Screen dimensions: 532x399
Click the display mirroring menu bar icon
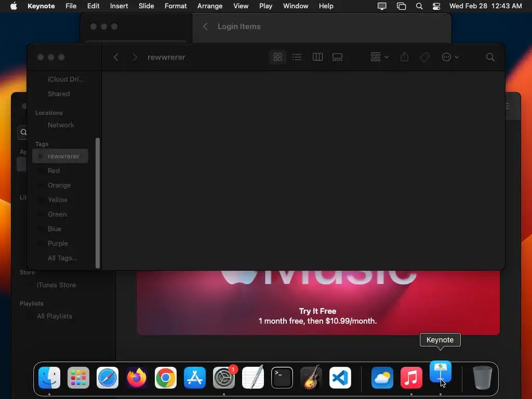click(382, 6)
